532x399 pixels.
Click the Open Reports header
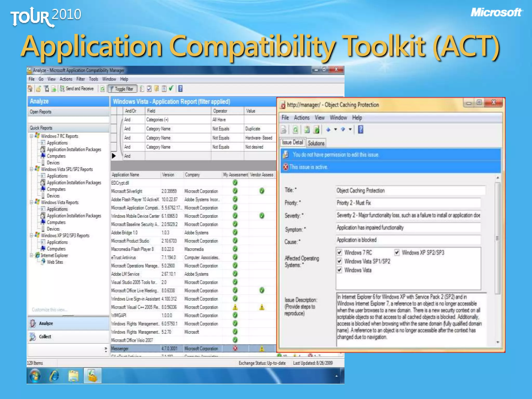(68, 112)
